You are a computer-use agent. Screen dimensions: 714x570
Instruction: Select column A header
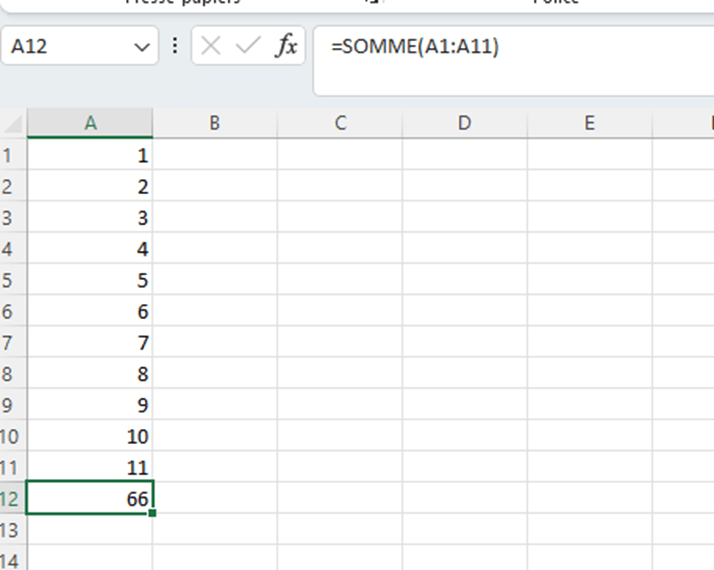pyautogui.click(x=90, y=123)
